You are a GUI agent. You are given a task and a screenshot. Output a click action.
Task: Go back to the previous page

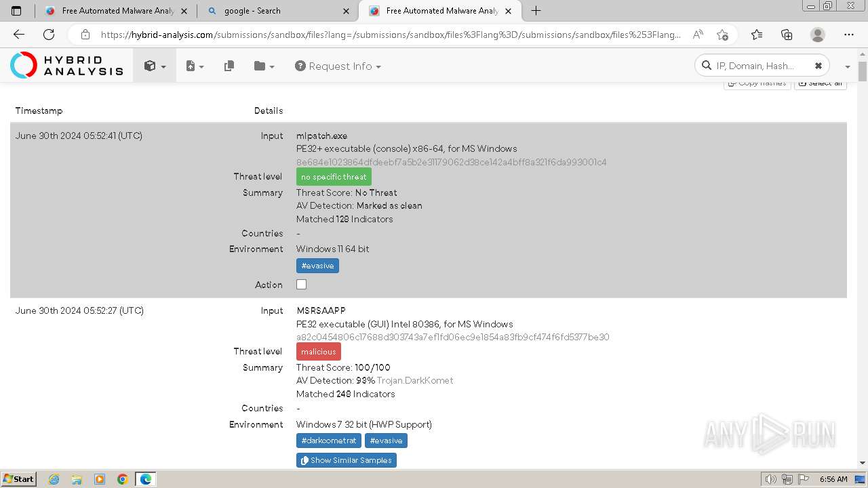click(18, 35)
